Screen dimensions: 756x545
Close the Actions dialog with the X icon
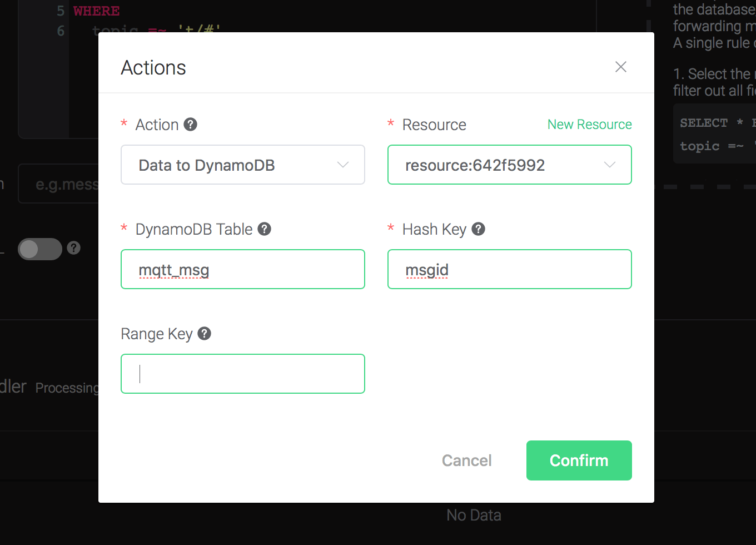620,67
